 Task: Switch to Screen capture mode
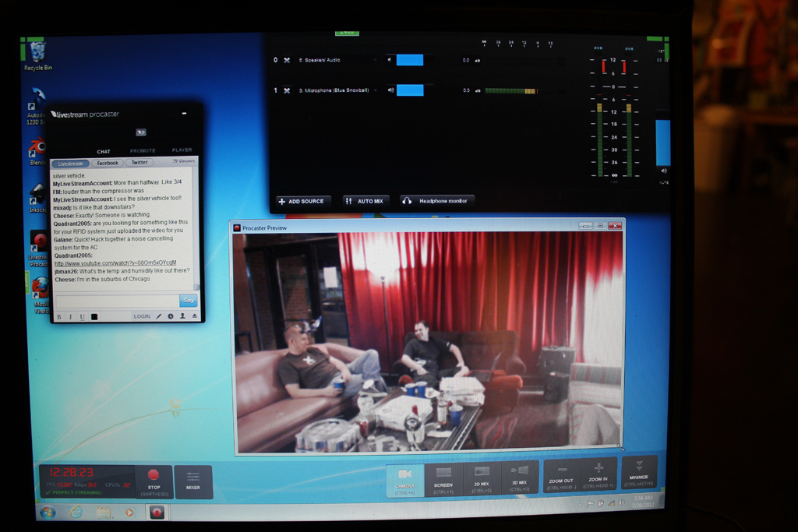[x=443, y=477]
